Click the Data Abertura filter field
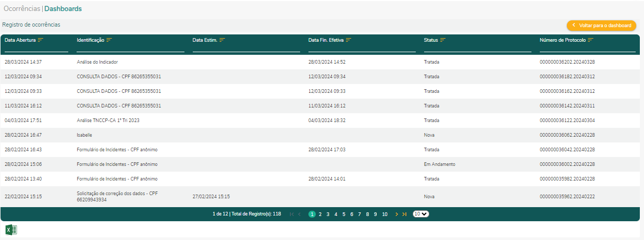The width and height of the screenshot is (644, 240). [x=36, y=49]
